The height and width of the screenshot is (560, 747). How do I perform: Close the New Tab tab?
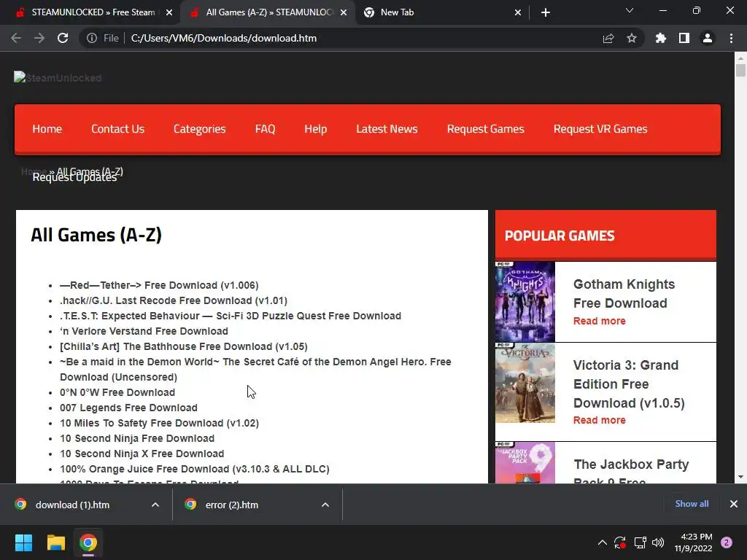click(518, 12)
